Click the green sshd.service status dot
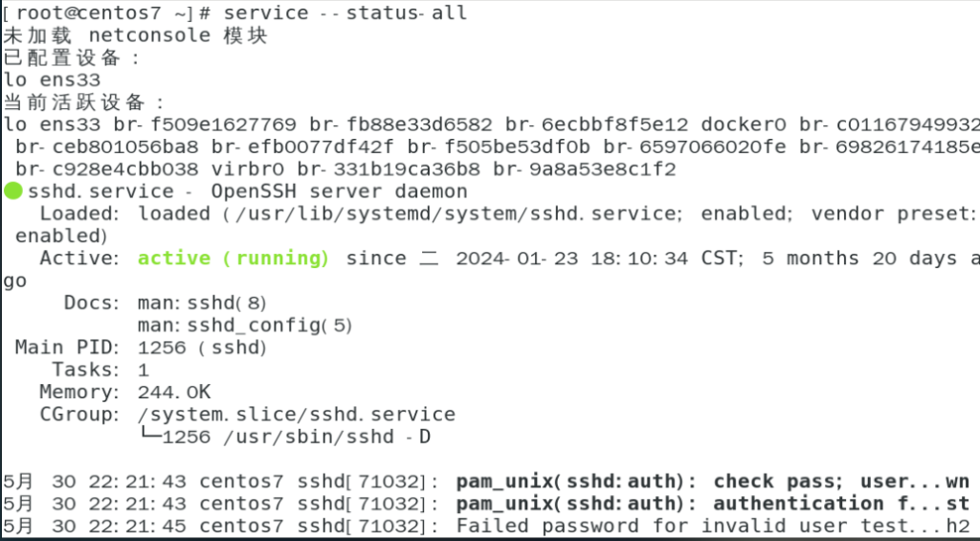 tap(12, 191)
